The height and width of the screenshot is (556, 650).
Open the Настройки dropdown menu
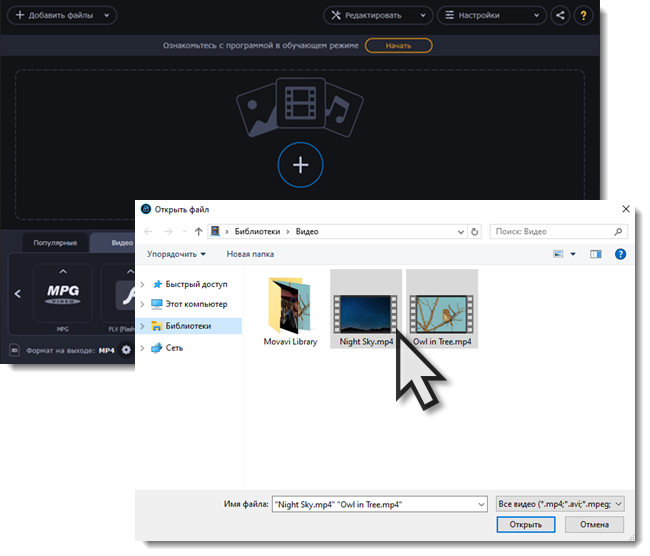click(492, 16)
